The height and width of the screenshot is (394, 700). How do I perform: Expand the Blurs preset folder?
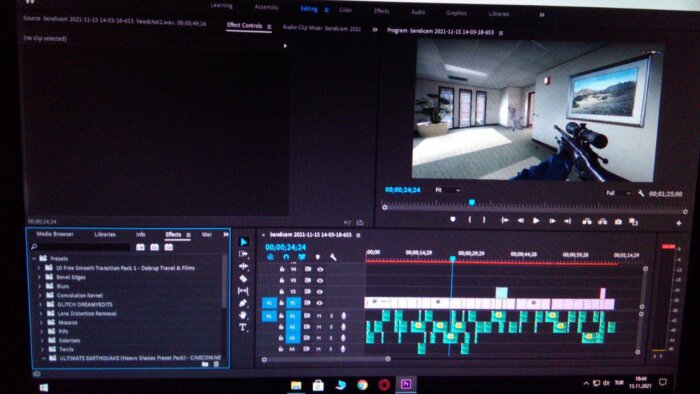coord(40,286)
